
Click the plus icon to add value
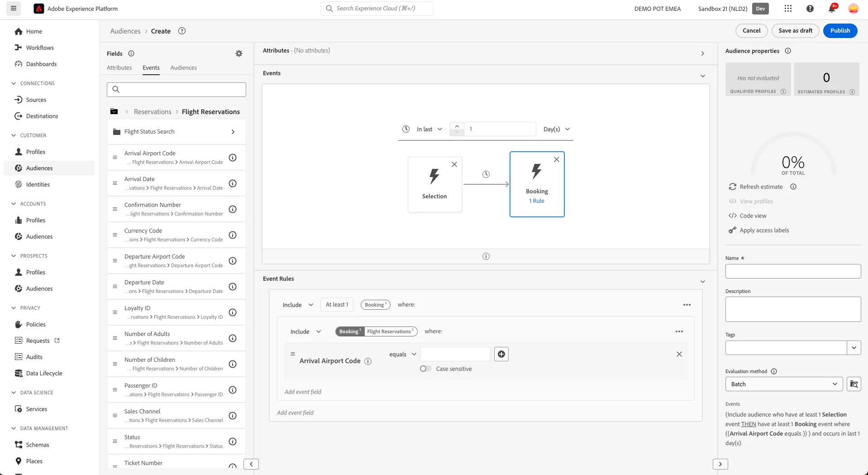(501, 354)
